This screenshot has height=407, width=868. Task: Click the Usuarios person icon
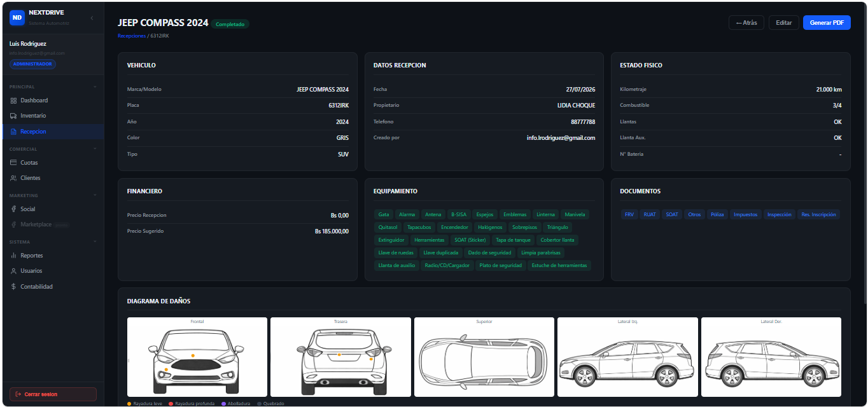coord(14,271)
